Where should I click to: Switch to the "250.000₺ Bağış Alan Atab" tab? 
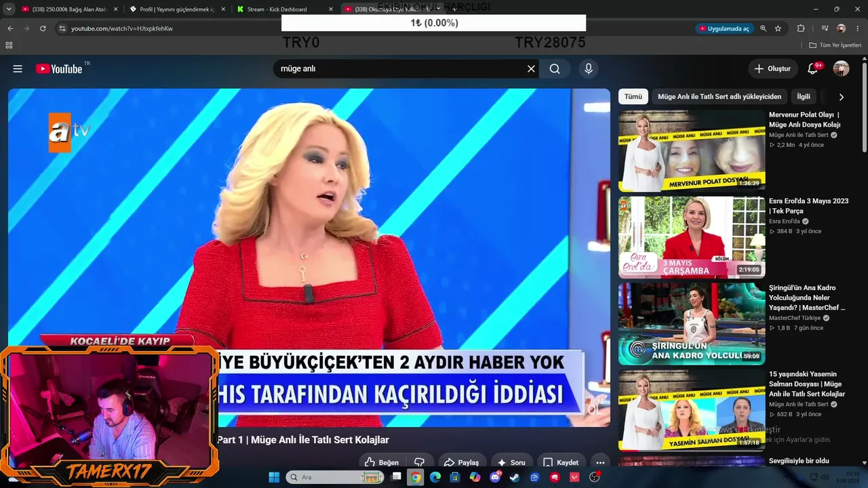click(x=69, y=9)
